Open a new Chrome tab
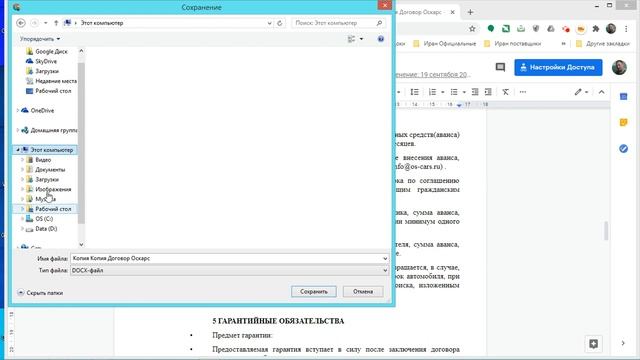The width and height of the screenshot is (640, 360). coord(470,12)
